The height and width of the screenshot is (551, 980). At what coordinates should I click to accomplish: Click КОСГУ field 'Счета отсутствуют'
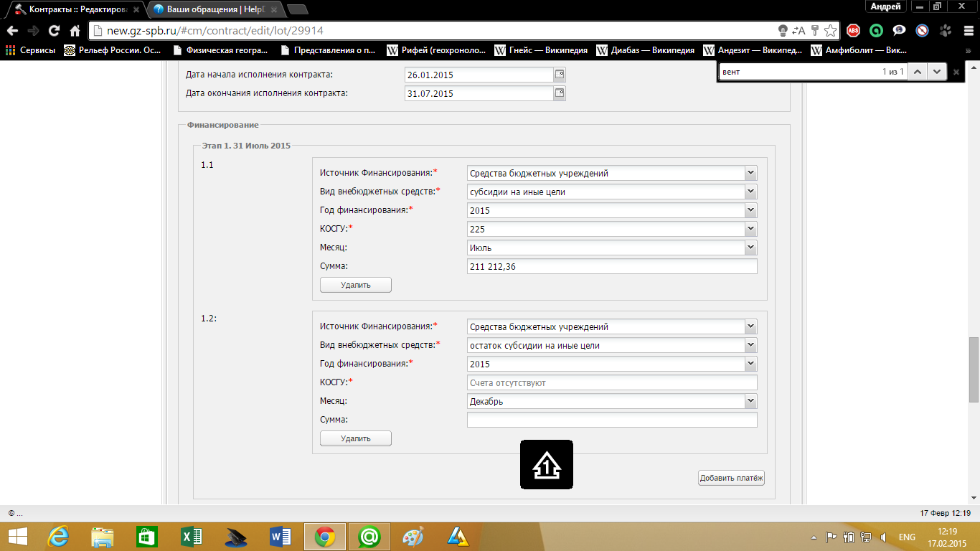(x=612, y=382)
